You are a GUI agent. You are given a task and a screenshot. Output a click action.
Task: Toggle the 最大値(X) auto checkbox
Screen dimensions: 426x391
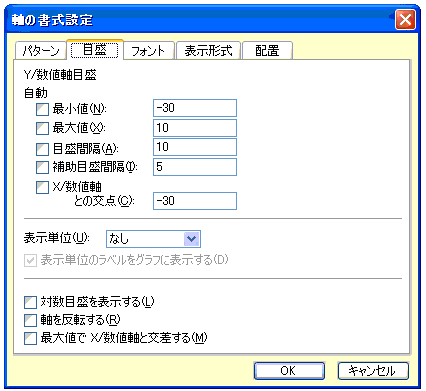click(42, 128)
